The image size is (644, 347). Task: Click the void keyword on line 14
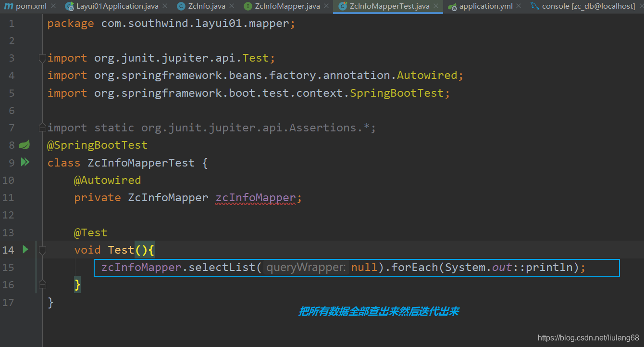[87, 250]
